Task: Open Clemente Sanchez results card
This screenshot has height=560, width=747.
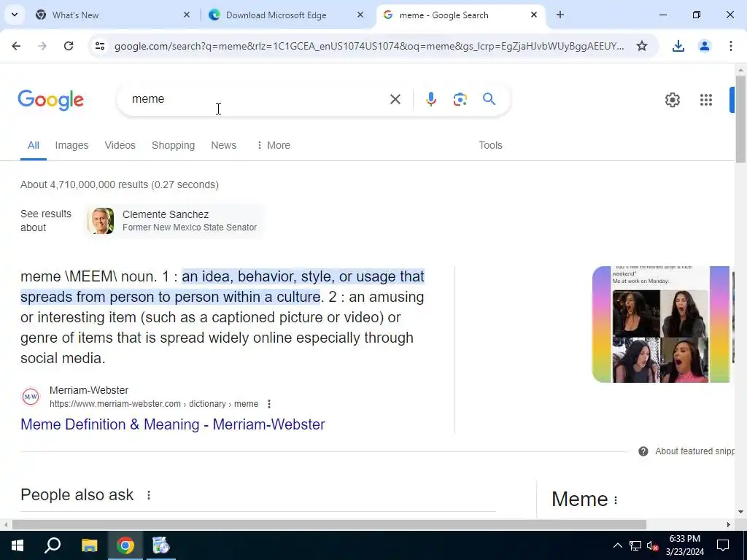Action: coord(174,221)
